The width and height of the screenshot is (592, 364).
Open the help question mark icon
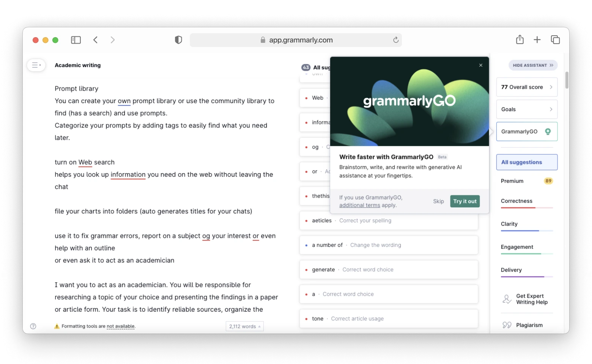(x=33, y=326)
